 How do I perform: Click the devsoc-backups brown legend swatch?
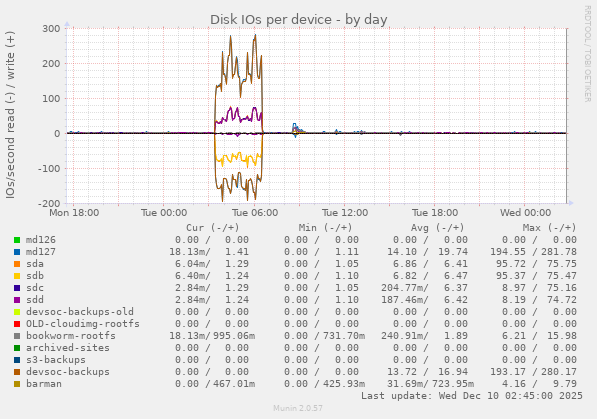[x=17, y=372]
